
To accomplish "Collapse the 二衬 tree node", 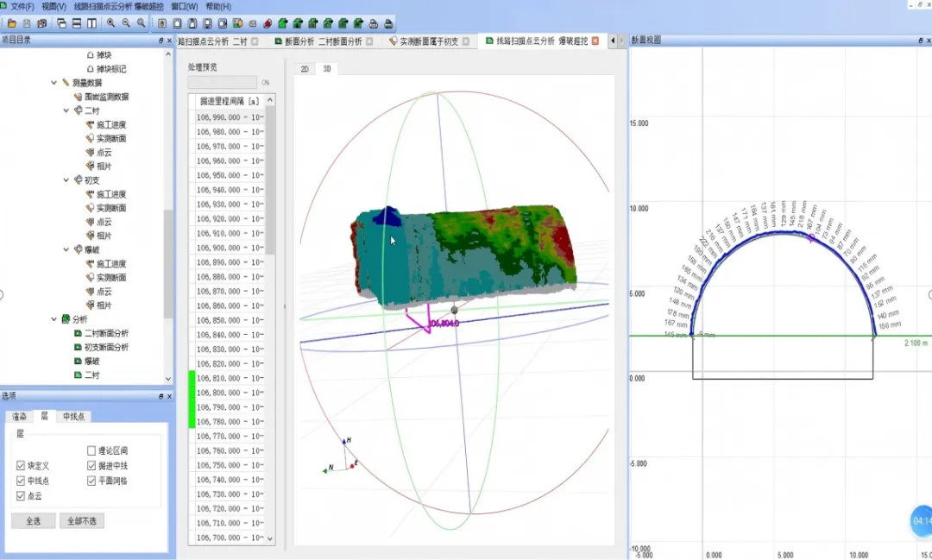I will [66, 110].
